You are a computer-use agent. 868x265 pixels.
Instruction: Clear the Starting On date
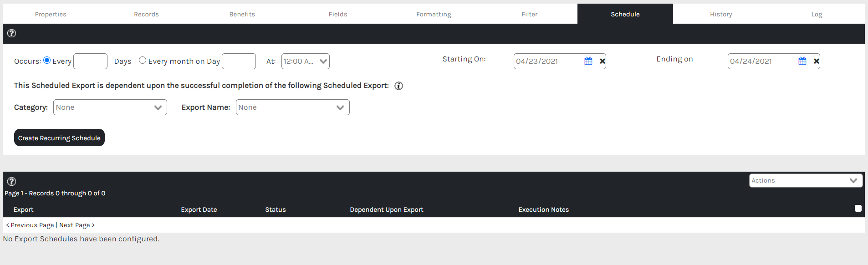(x=602, y=61)
